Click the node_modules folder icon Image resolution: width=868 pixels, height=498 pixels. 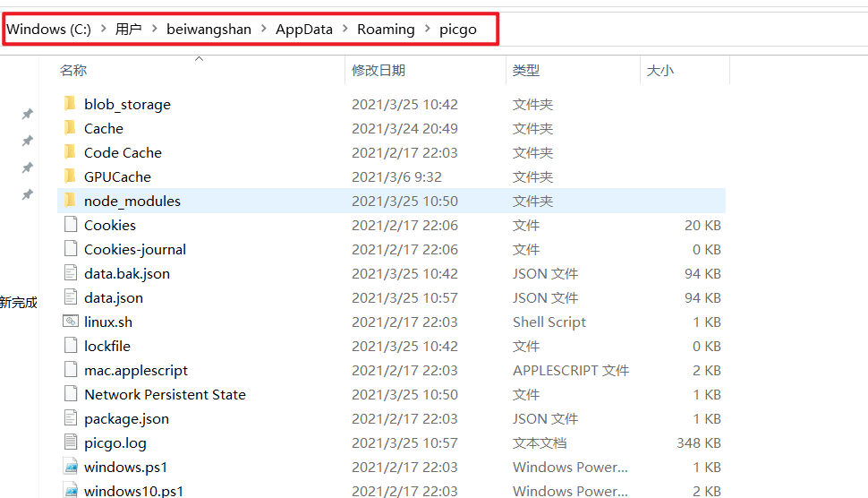[x=70, y=201]
